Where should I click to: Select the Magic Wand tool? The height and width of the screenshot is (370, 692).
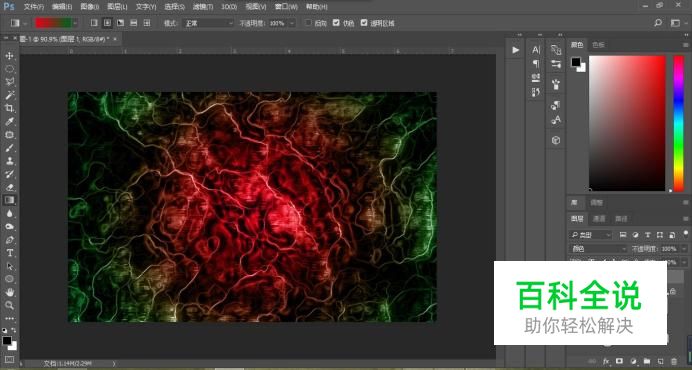click(9, 95)
